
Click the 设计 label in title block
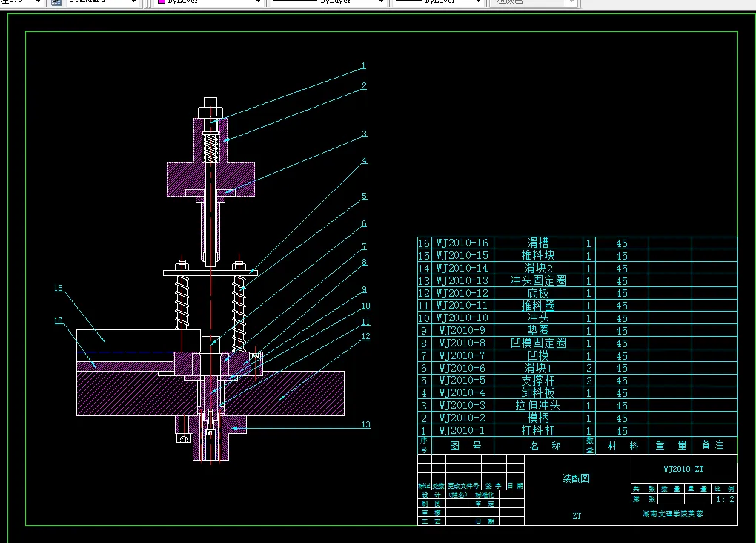coord(431,495)
